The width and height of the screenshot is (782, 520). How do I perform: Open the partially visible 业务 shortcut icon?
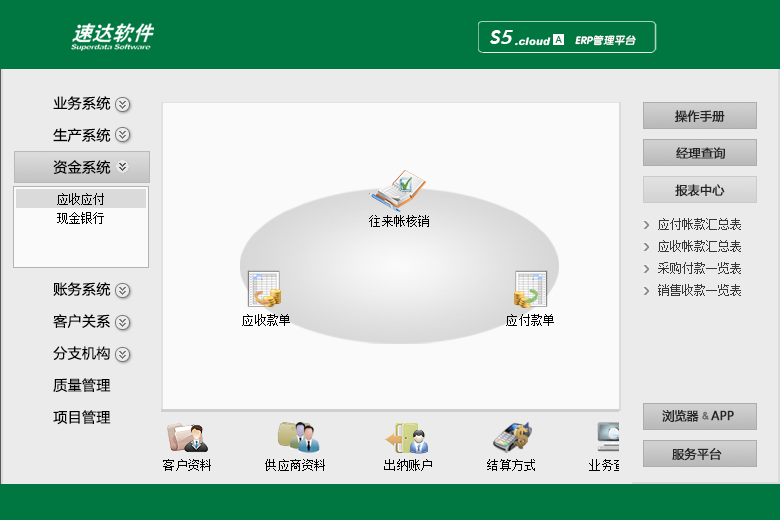[x=608, y=437]
